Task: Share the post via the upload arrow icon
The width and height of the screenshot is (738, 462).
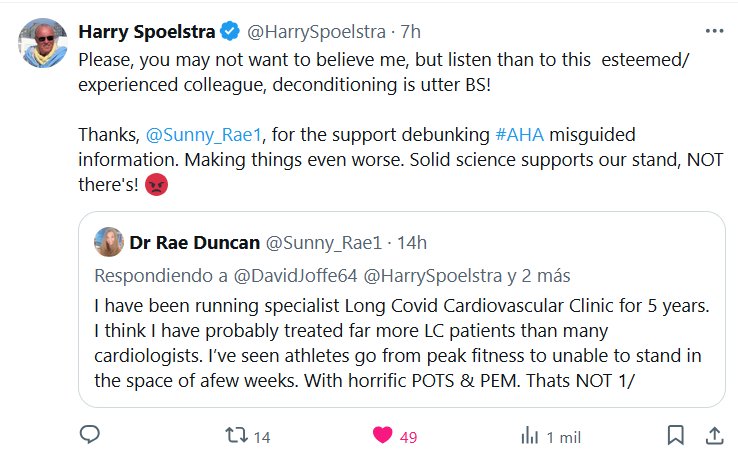Action: tap(714, 436)
